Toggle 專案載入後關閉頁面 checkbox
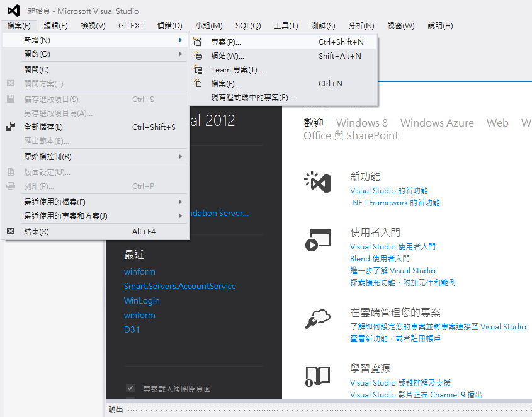This screenshot has width=532, height=417. click(130, 388)
